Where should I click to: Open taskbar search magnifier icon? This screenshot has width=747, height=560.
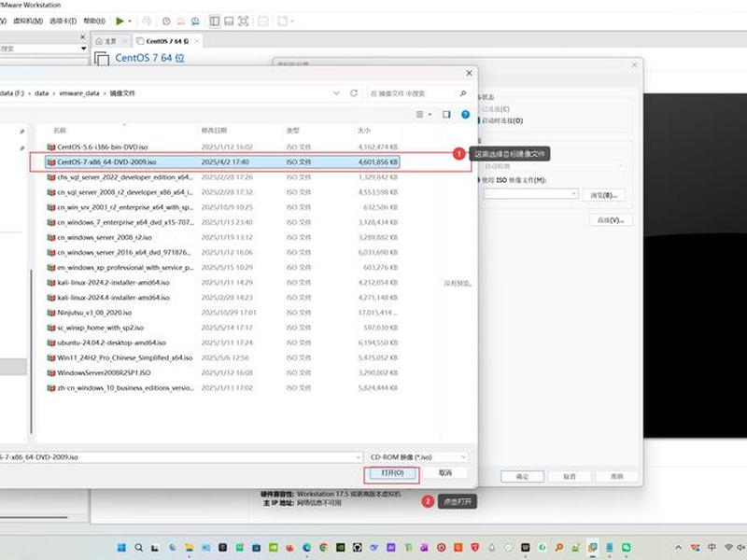point(138,548)
